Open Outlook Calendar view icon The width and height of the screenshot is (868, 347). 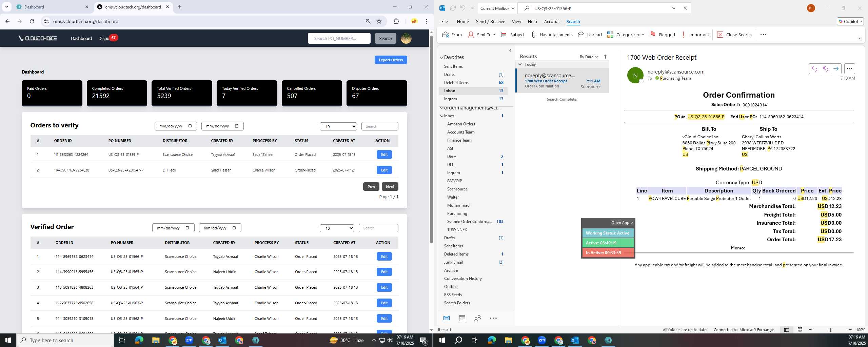pos(462,318)
